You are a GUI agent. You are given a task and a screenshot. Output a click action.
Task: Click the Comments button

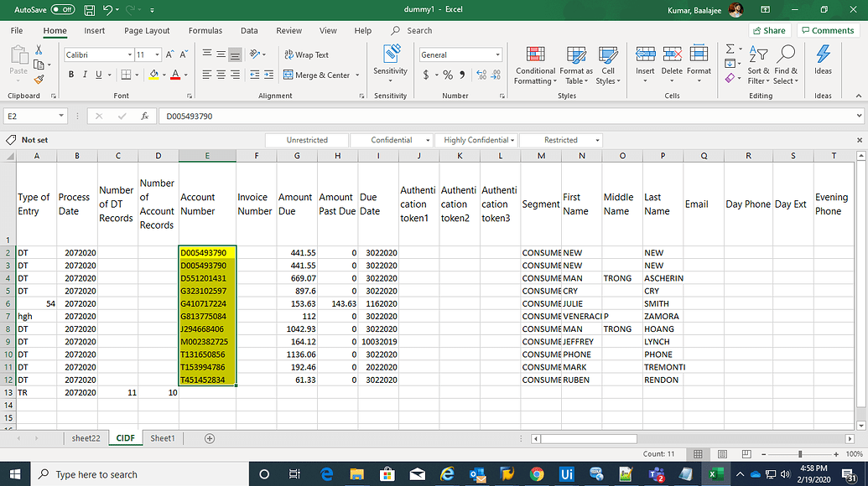point(827,31)
